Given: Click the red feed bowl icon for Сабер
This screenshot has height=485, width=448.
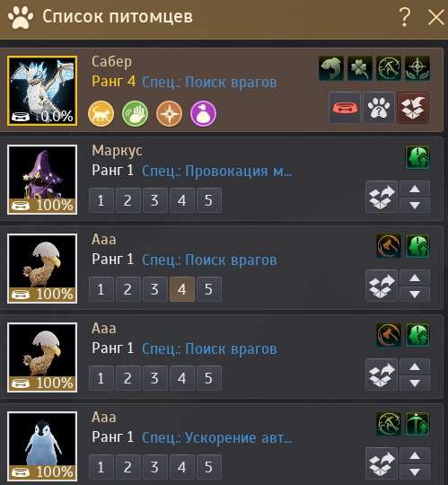Looking at the screenshot, I should tap(345, 108).
